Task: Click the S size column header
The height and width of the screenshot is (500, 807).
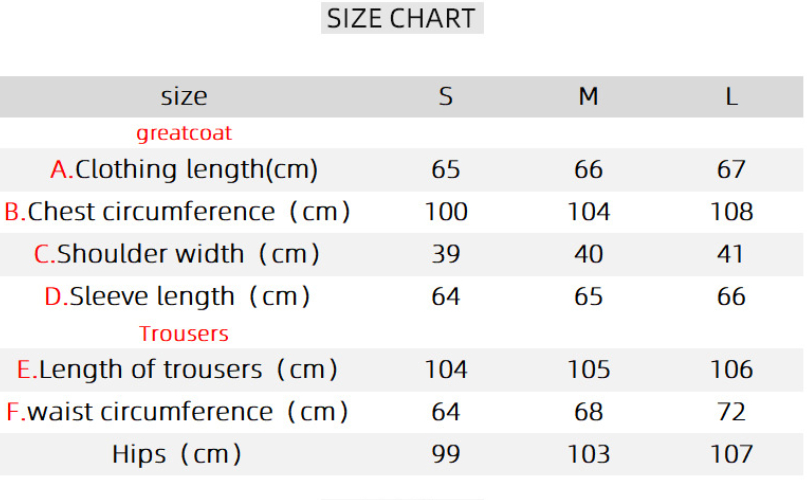Action: point(446,97)
